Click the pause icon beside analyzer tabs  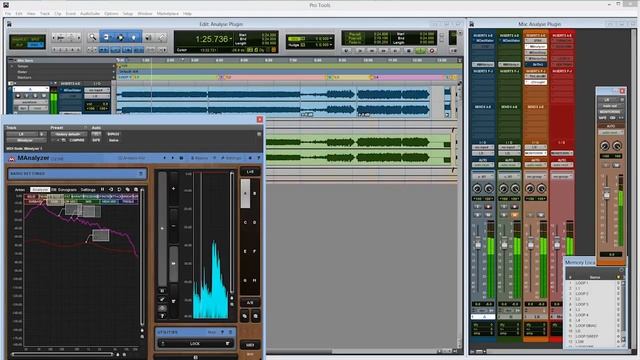[x=102, y=189]
